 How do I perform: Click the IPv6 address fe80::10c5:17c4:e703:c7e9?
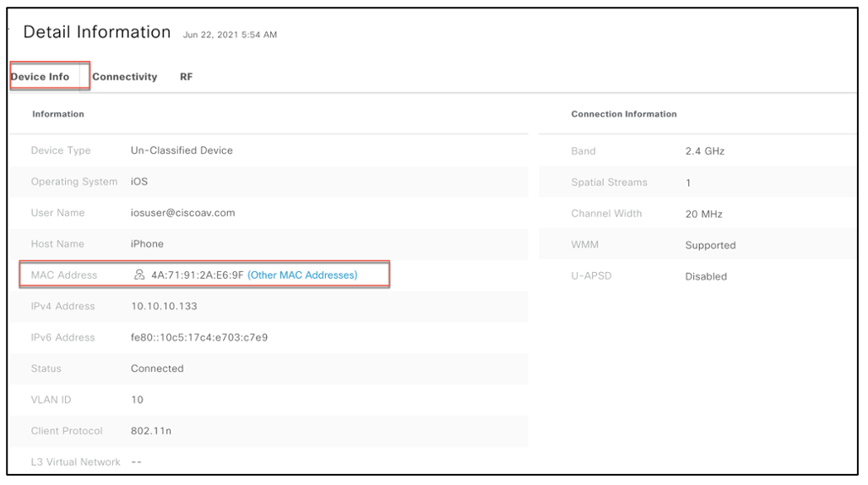(x=198, y=338)
